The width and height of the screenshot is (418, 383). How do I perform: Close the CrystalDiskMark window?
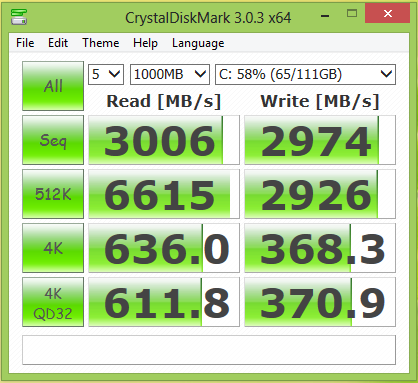[387, 13]
